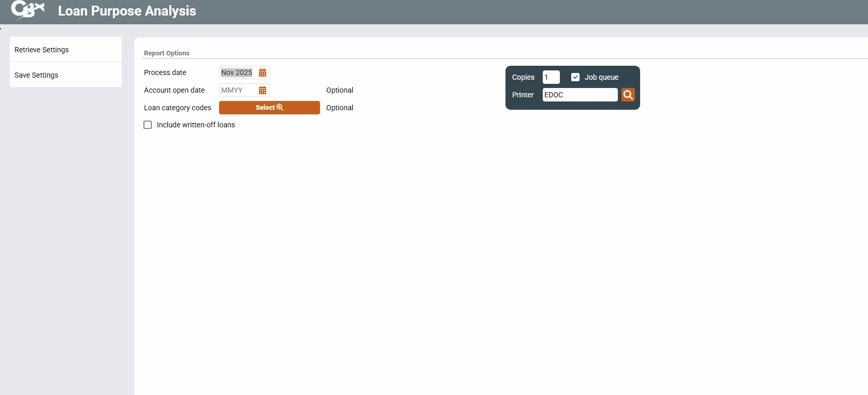Click the CBX logo in header
This screenshot has width=868, height=395.
coord(27,10)
